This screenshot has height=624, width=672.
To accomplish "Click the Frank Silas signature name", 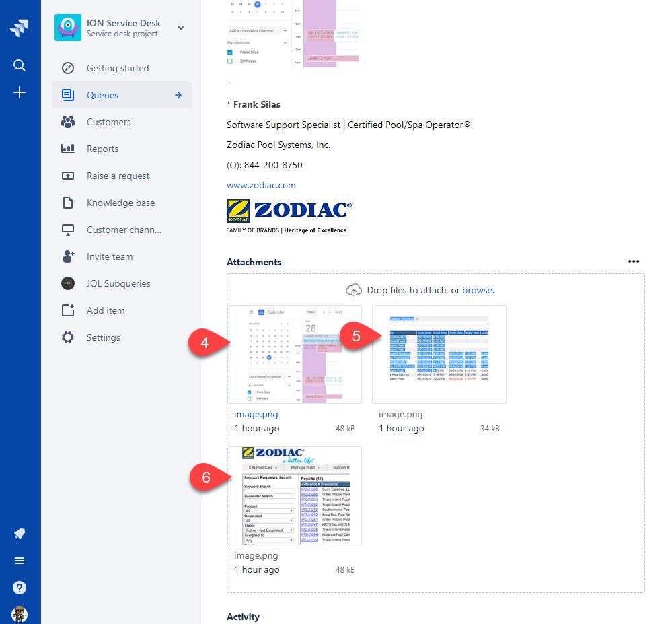I will [x=257, y=104].
